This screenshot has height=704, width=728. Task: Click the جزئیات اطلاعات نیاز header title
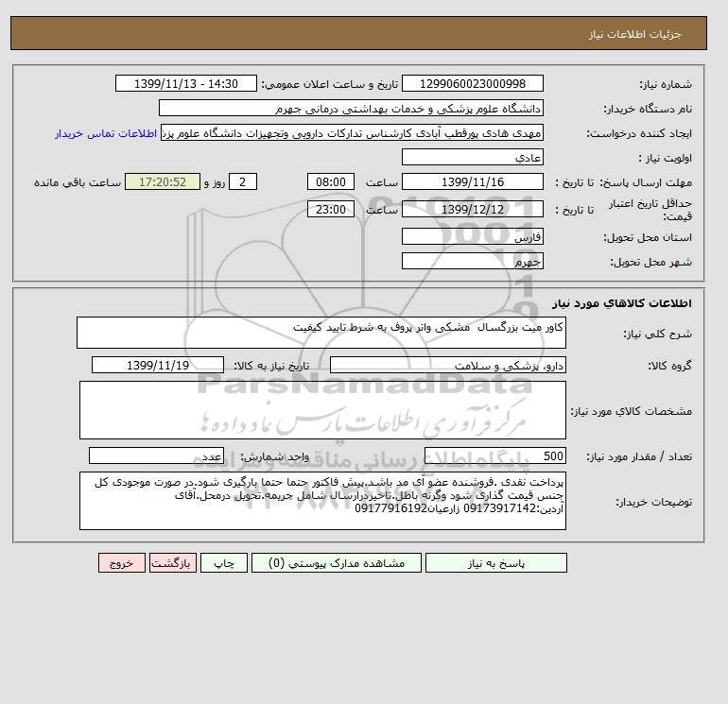[635, 34]
